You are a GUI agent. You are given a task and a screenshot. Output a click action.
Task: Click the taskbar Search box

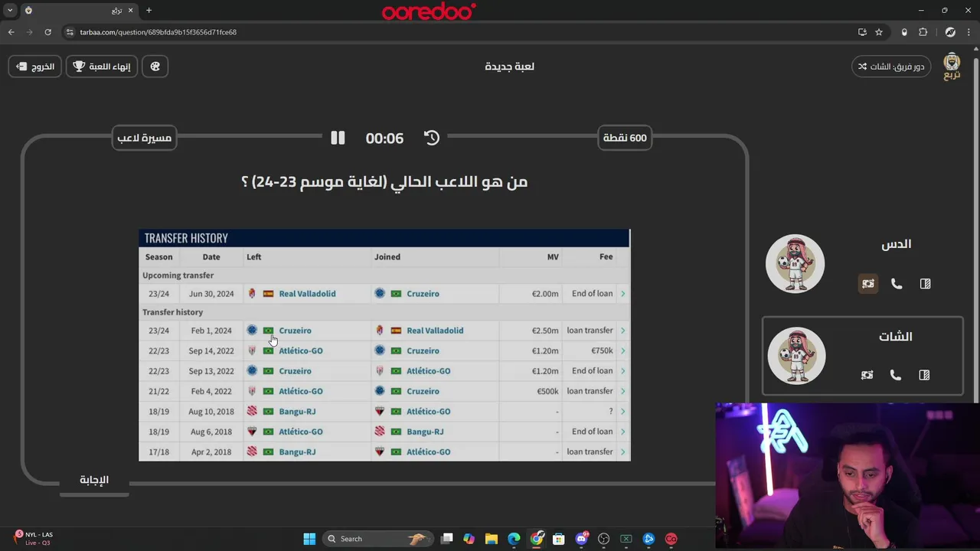click(377, 539)
